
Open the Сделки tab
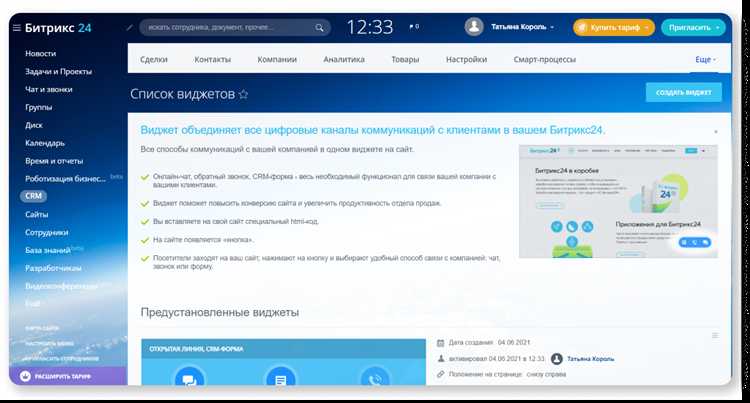click(x=154, y=60)
